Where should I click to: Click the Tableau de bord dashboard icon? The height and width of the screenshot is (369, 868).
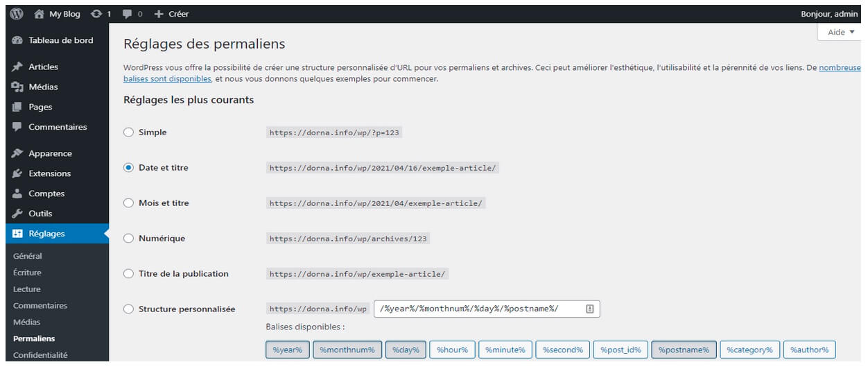17,40
